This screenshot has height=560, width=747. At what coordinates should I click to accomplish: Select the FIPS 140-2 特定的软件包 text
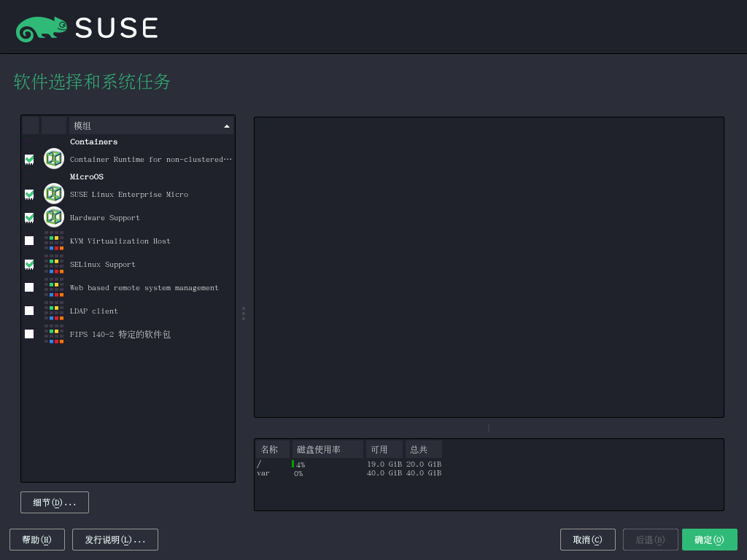(120, 334)
